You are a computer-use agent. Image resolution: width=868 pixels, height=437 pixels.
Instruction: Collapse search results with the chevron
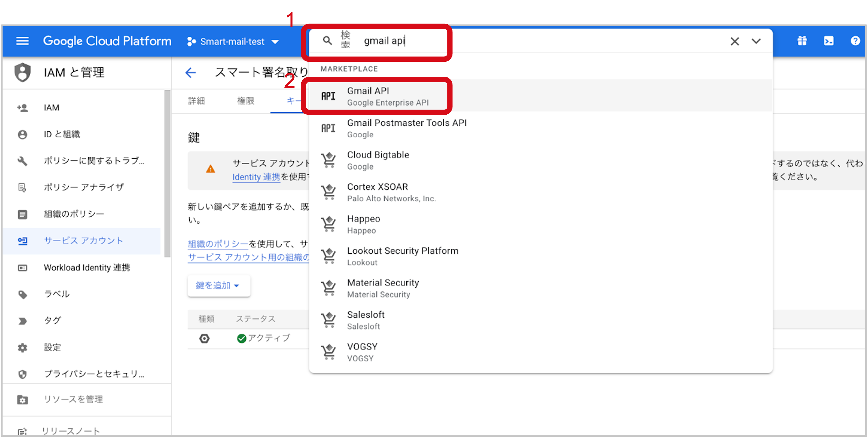(x=756, y=41)
